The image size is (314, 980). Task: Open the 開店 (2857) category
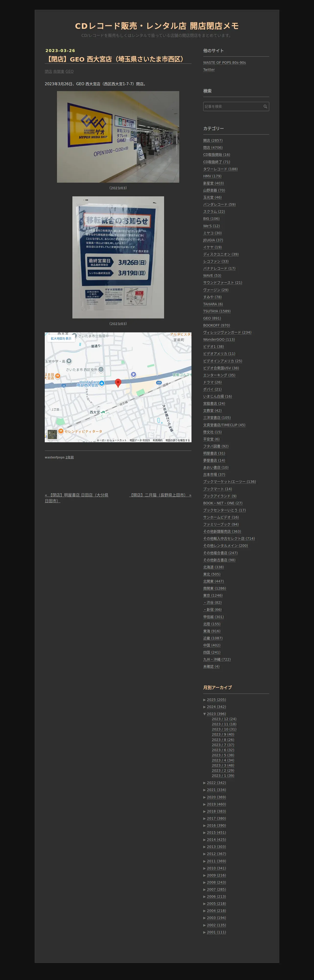pyautogui.click(x=213, y=140)
